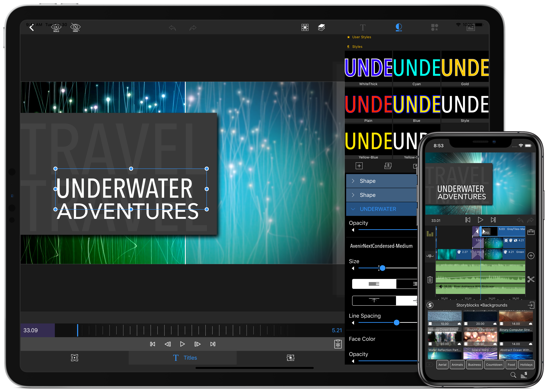This screenshot has width=548, height=392.
Task: Switch to the style half-circle tab
Action: pos(399,28)
